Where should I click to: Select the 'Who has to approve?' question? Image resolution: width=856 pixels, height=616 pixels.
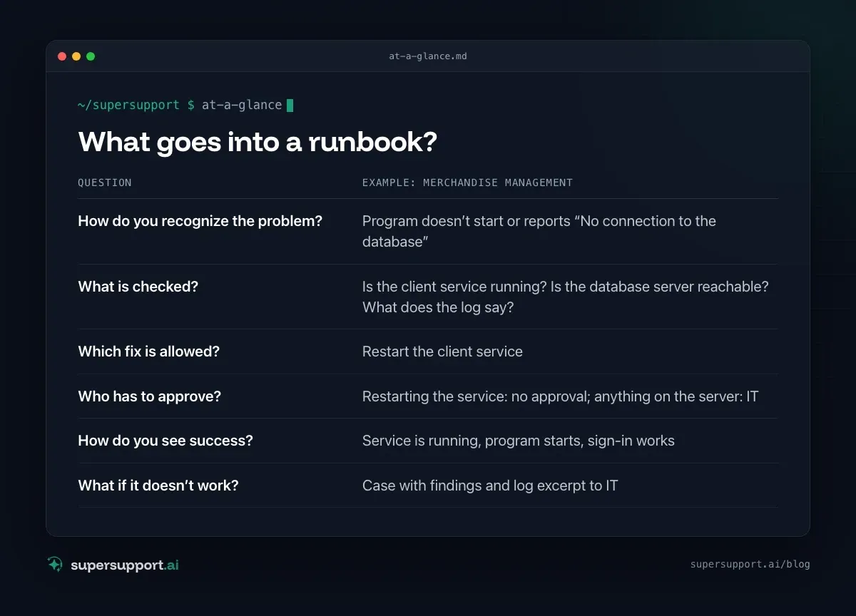click(x=150, y=396)
